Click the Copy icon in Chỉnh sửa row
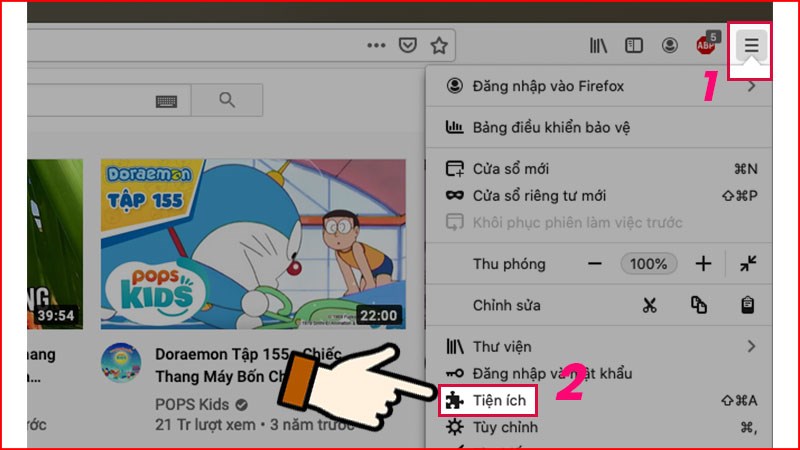This screenshot has width=800, height=450. tap(698, 305)
